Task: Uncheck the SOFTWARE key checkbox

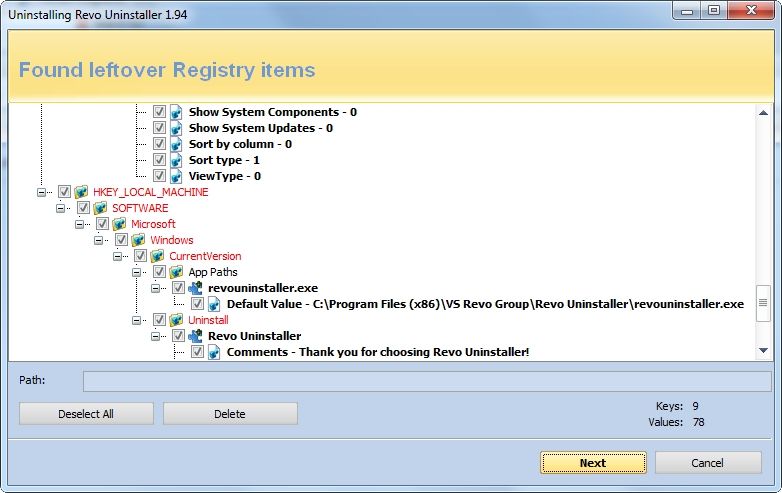Action: pyautogui.click(x=83, y=207)
